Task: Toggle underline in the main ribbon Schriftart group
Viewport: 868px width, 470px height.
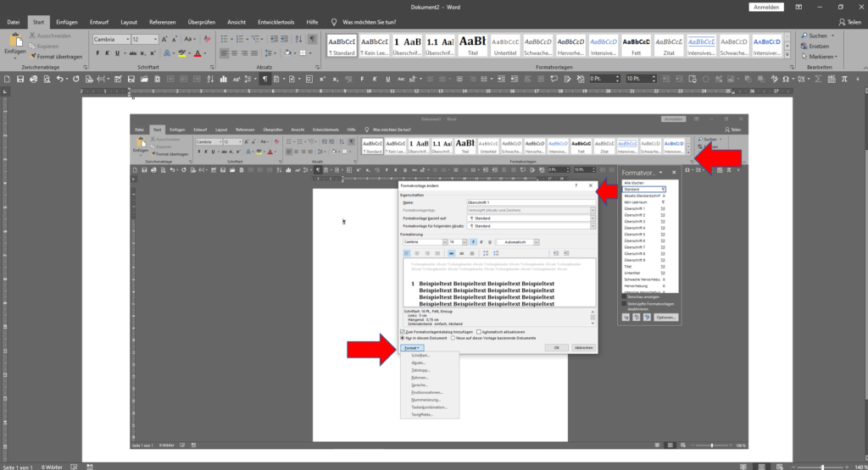Action: click(117, 53)
